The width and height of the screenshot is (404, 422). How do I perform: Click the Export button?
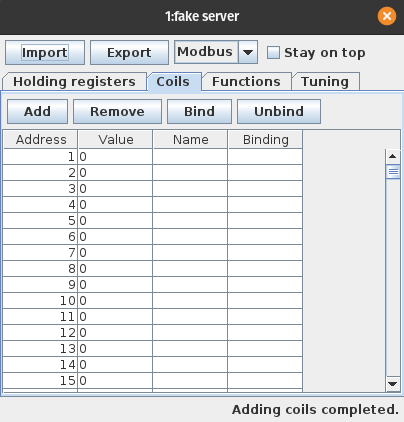pos(129,53)
